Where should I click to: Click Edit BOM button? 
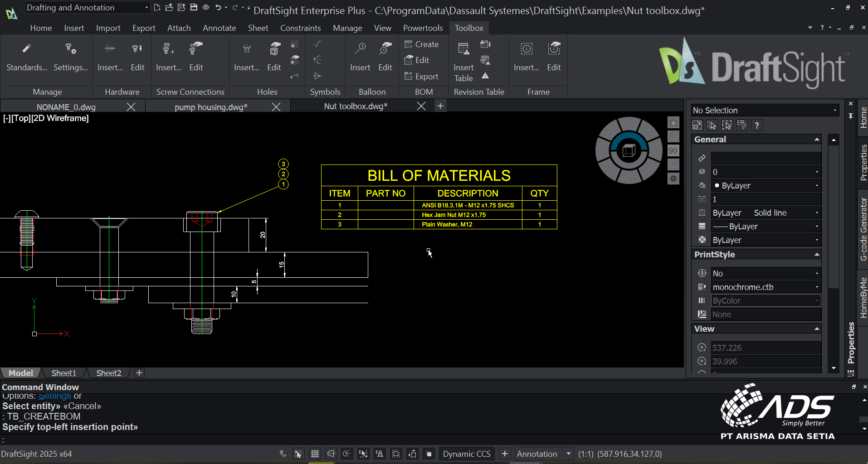pos(416,60)
